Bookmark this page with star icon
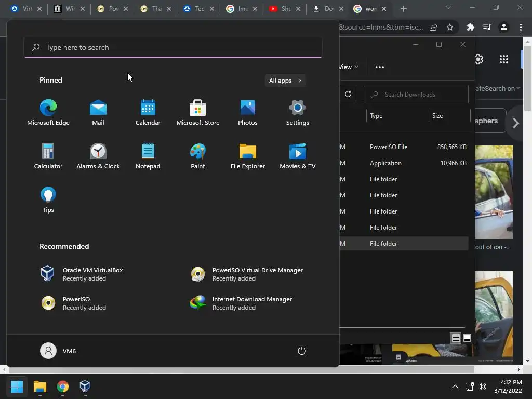The image size is (532, 399). point(450,27)
